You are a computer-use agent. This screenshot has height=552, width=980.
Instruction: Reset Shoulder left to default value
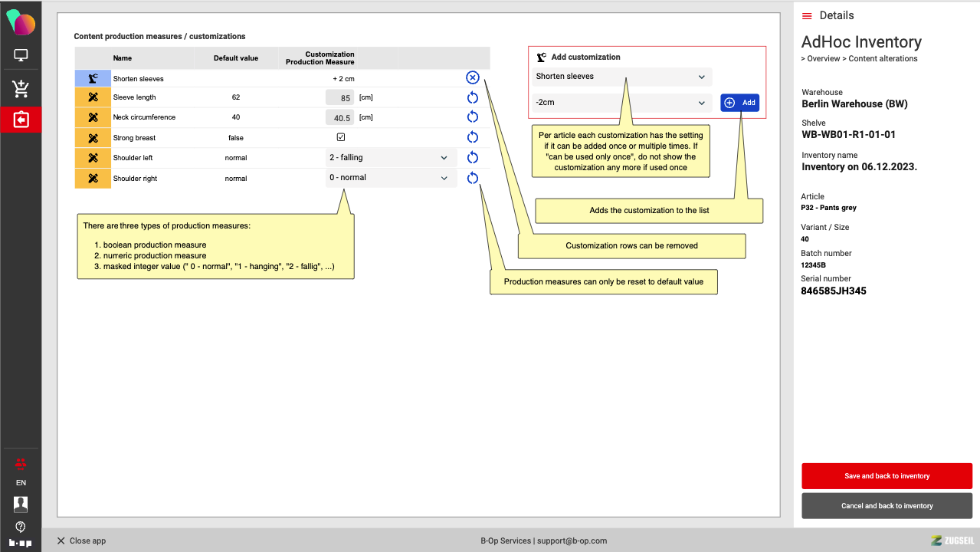473,158
